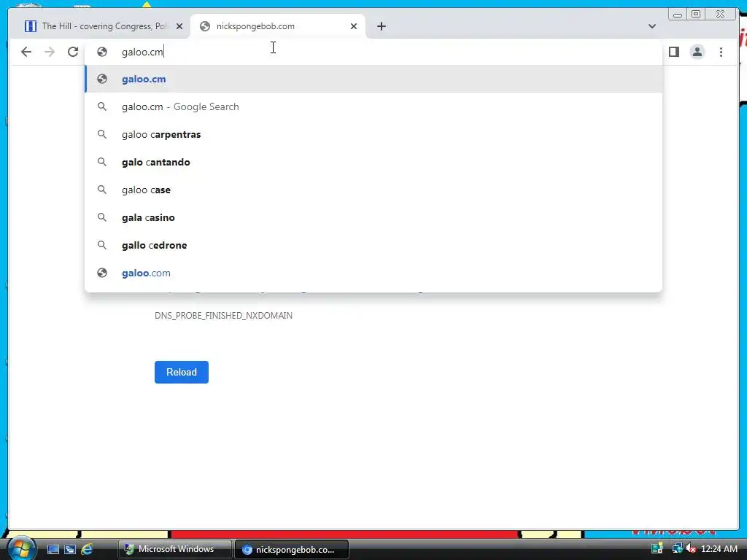The height and width of the screenshot is (560, 747).
Task: Click the address bar text galoo.cm
Action: [x=143, y=52]
